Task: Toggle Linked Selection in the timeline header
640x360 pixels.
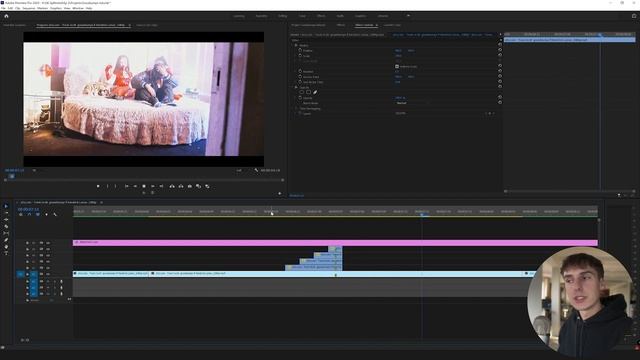Action: pyautogui.click(x=38, y=214)
